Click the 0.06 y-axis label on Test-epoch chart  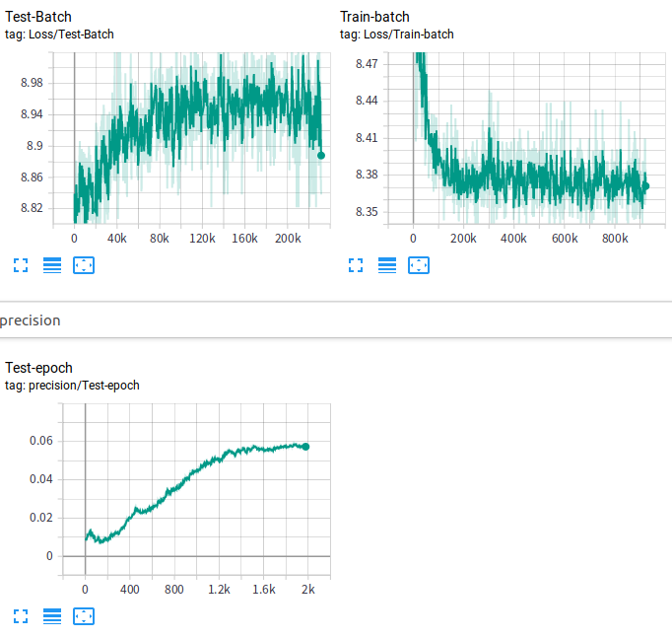tap(38, 441)
